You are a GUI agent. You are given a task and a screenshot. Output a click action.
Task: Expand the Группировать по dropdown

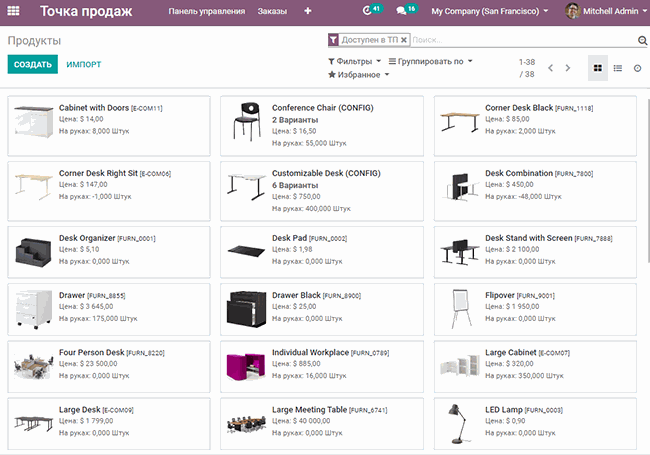tap(431, 61)
